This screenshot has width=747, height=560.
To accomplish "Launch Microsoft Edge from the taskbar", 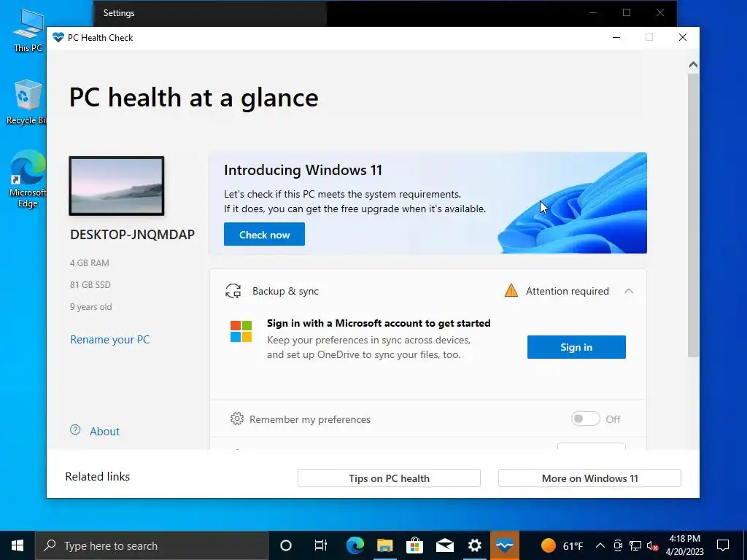I will pyautogui.click(x=355, y=545).
